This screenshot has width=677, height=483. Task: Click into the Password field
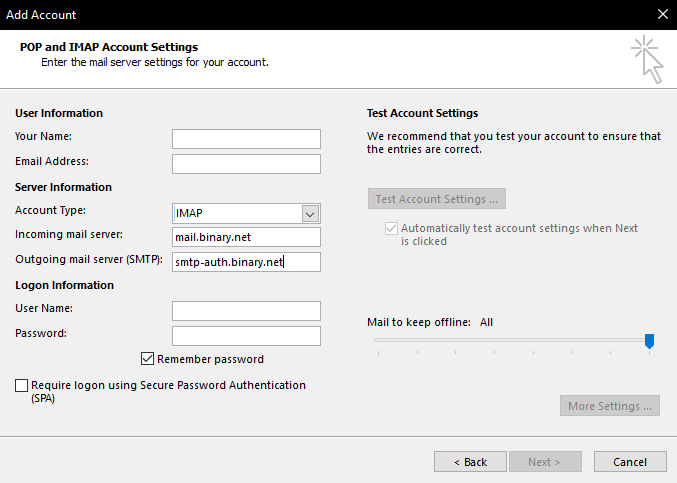[x=246, y=336]
